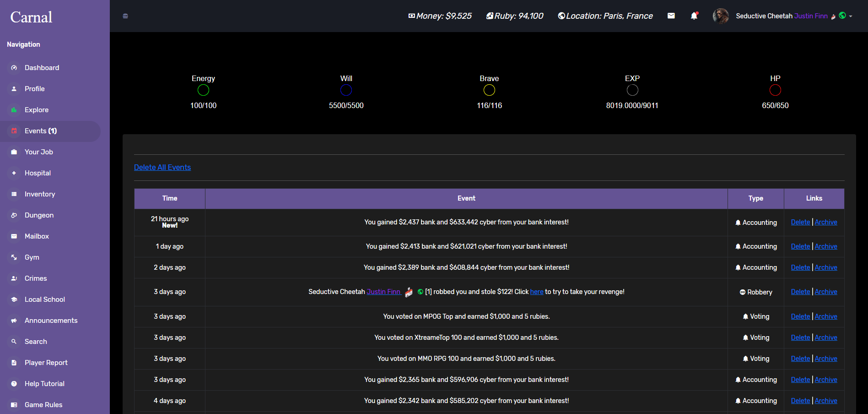Open Events (1) menu item
Image resolution: width=868 pixels, height=414 pixels.
[50, 131]
